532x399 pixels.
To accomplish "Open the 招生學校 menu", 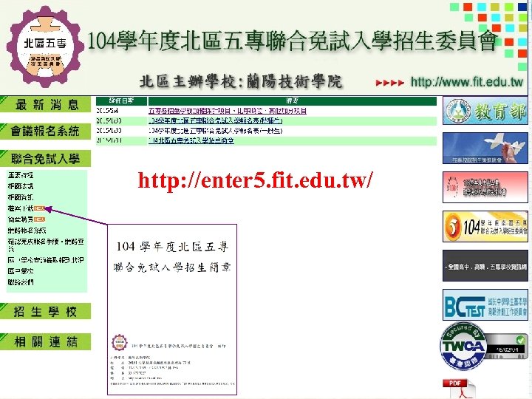I will (46, 311).
